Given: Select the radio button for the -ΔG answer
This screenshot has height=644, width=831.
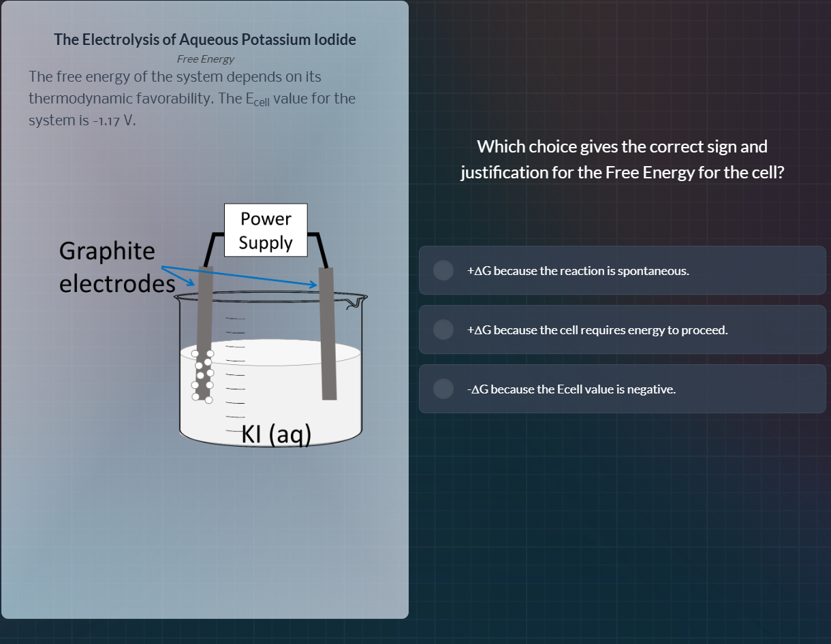Looking at the screenshot, I should click(443, 389).
